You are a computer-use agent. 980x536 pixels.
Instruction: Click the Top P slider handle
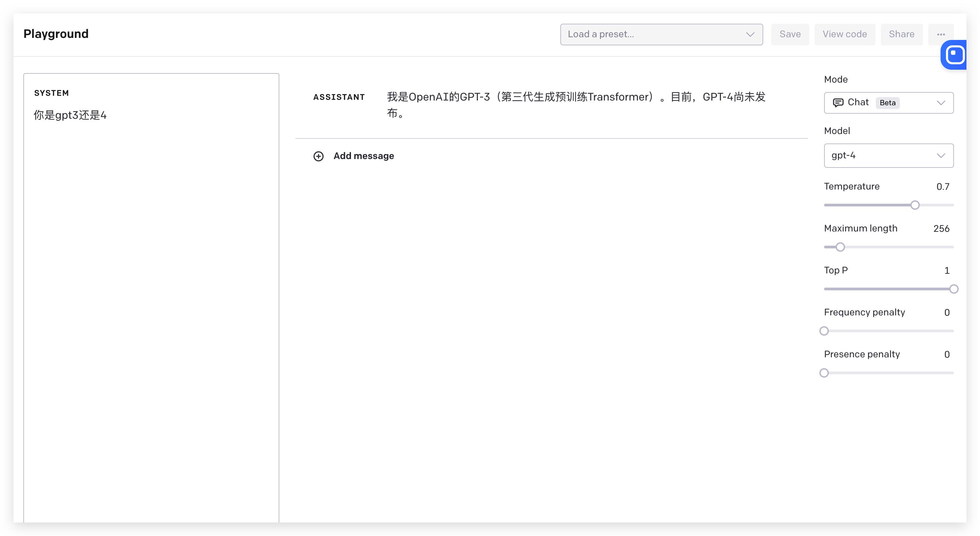pos(953,289)
